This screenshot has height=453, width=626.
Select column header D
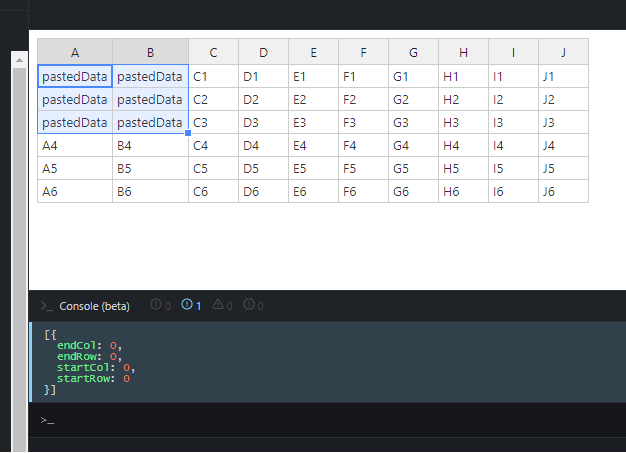[x=263, y=52]
